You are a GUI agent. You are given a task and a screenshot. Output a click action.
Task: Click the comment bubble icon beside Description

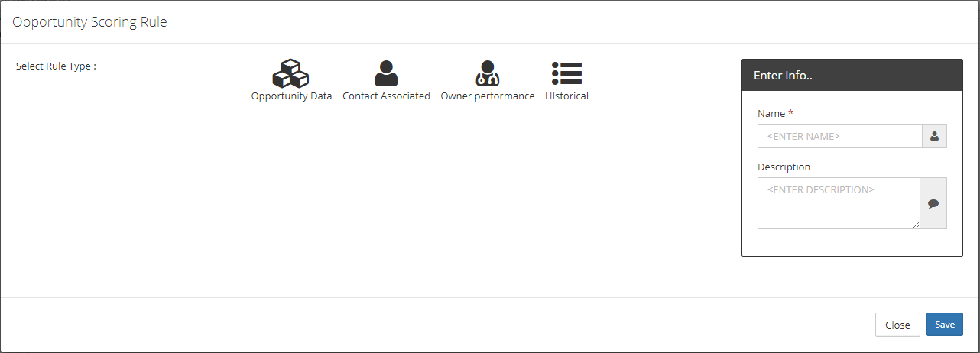pyautogui.click(x=933, y=203)
